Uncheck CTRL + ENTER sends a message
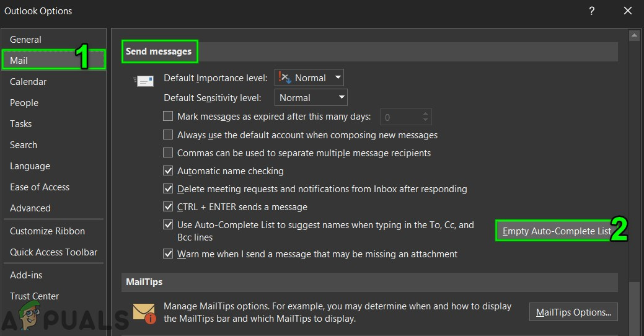 click(x=168, y=206)
